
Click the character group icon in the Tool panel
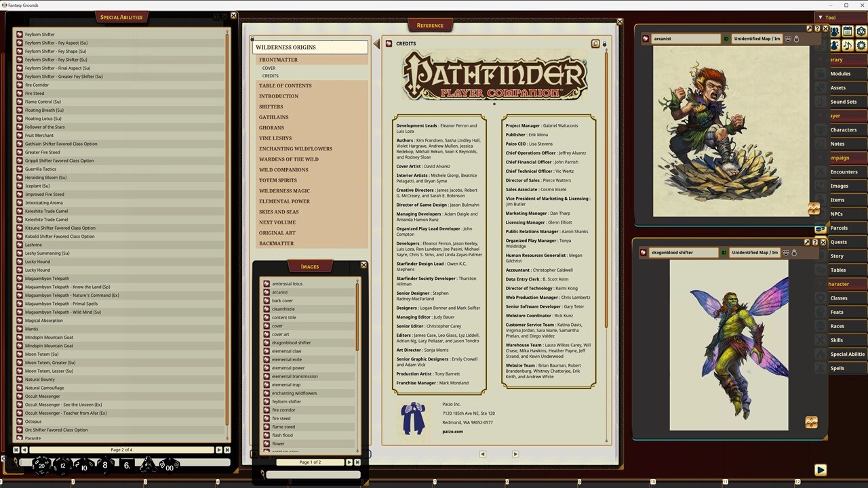point(834,31)
